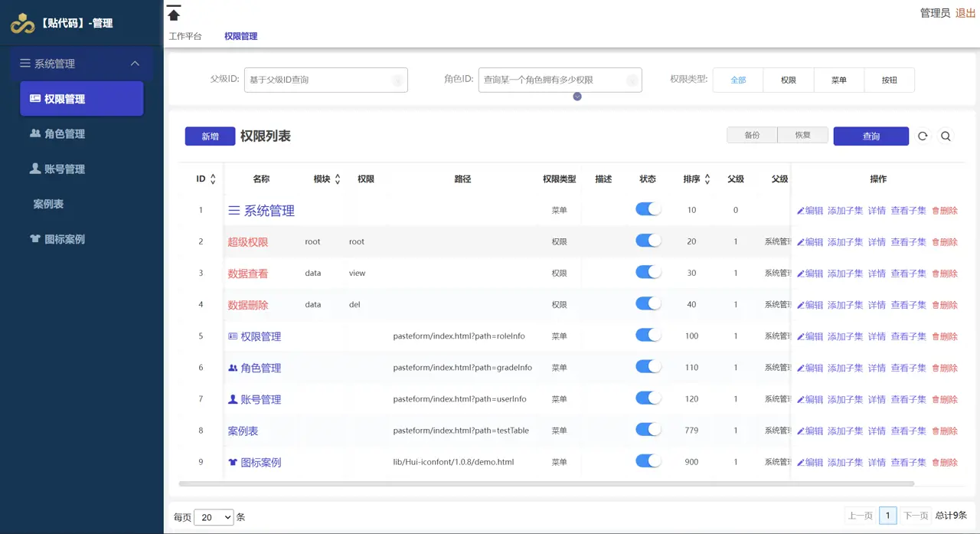Toggle status switch for 案例表 row

coord(648,430)
